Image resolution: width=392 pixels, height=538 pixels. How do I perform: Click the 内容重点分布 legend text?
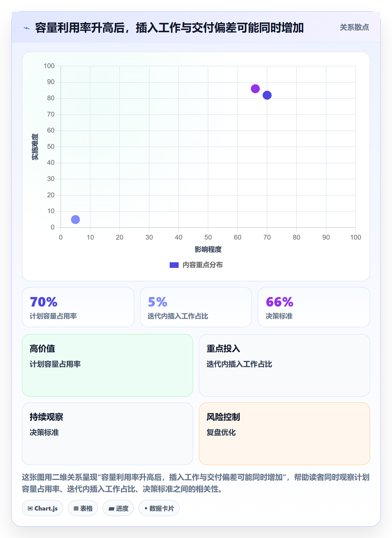[202, 265]
